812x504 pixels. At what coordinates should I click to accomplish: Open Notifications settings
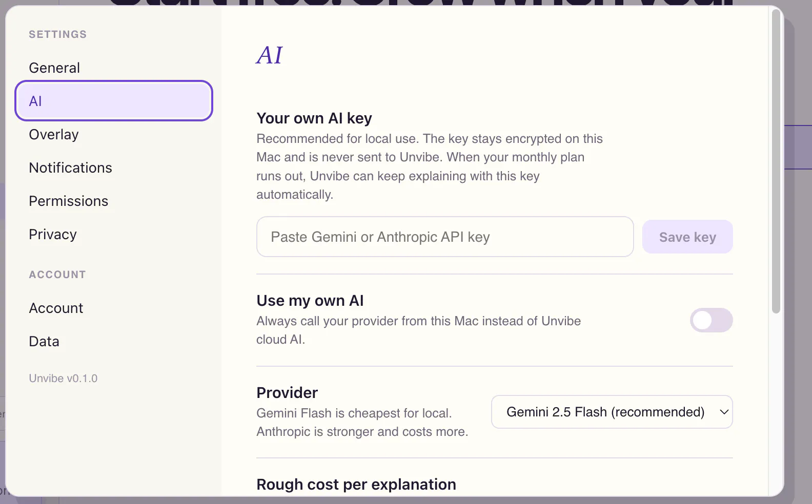[x=70, y=167]
